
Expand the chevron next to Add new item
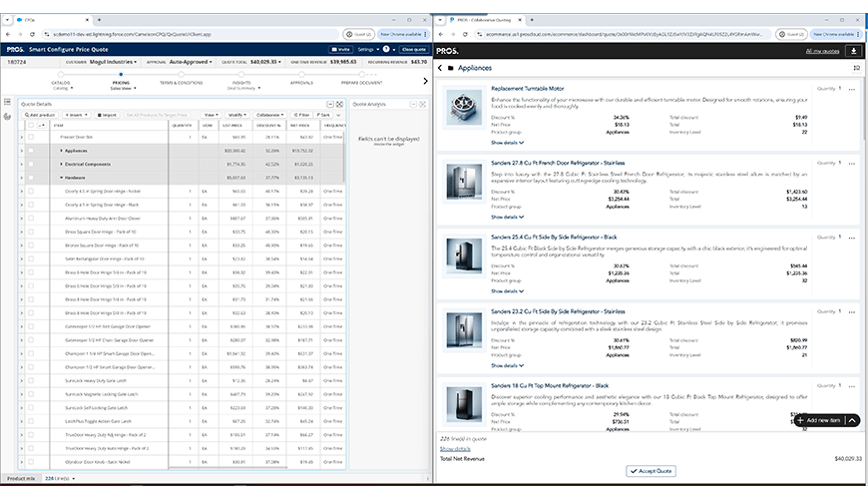tap(852, 420)
